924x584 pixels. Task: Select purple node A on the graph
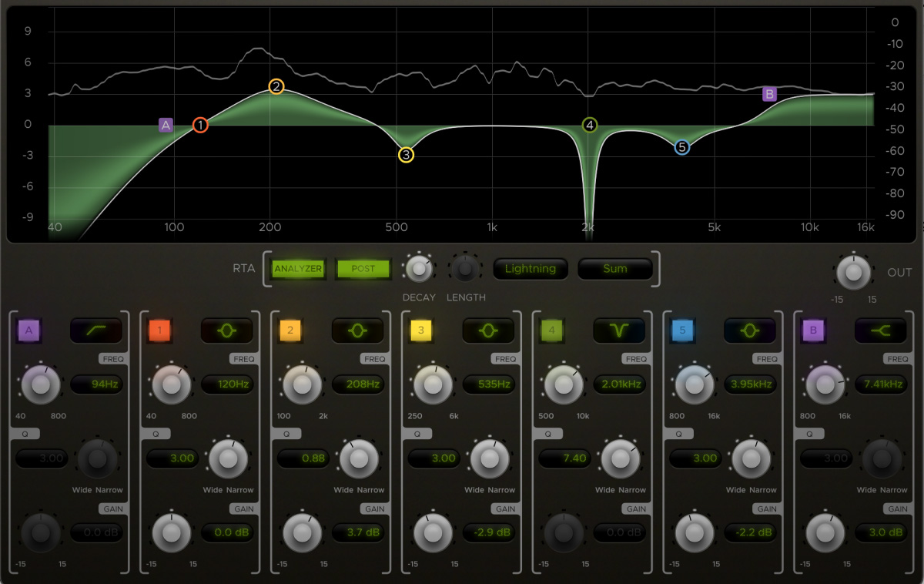(166, 124)
